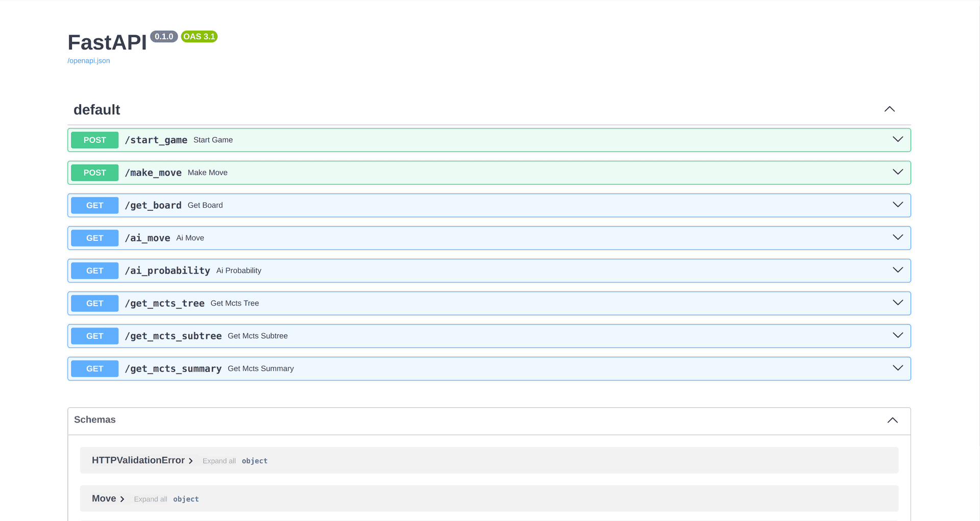This screenshot has width=980, height=521.
Task: Click the GET badge for /get_board
Action: click(x=95, y=205)
